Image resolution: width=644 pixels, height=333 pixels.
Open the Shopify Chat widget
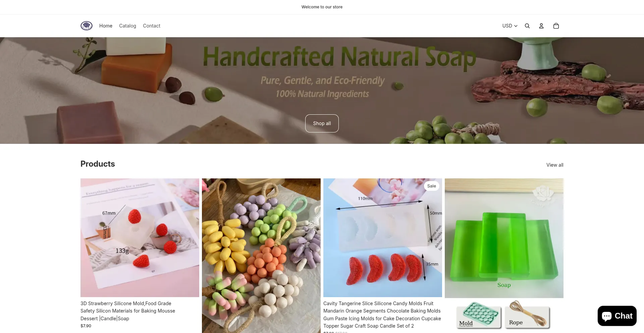[x=617, y=316]
